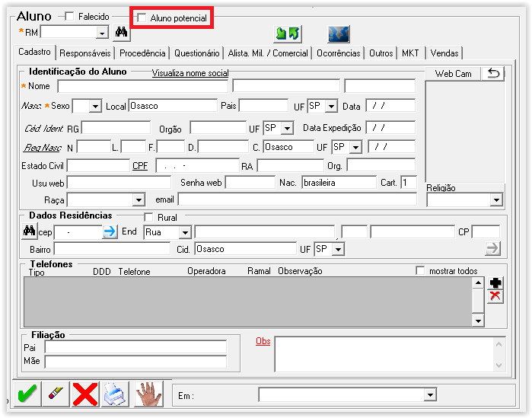Click the undo arrow beside Web Cam
The width and height of the screenshot is (532, 418).
[493, 73]
